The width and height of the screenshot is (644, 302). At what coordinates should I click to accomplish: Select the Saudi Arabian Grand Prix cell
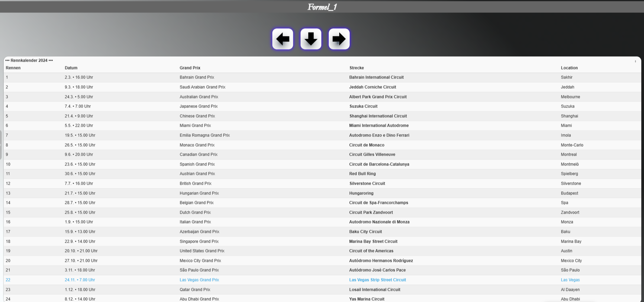[x=203, y=87]
